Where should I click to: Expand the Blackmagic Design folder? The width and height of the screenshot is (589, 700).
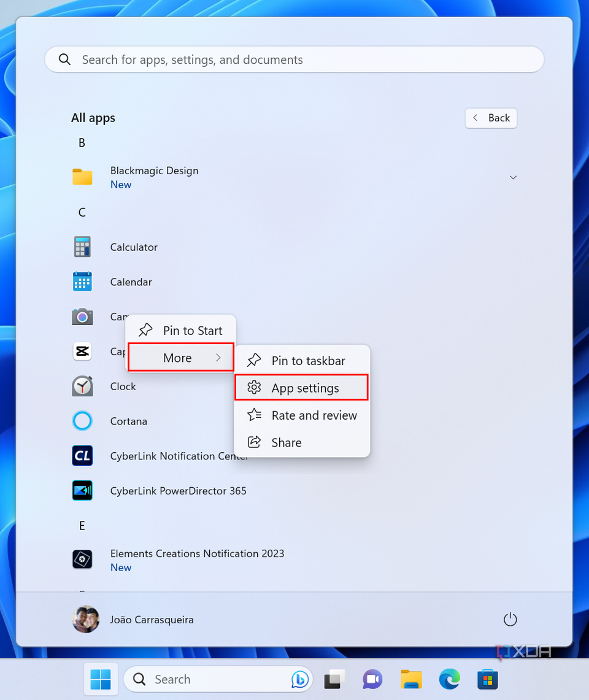coord(513,177)
